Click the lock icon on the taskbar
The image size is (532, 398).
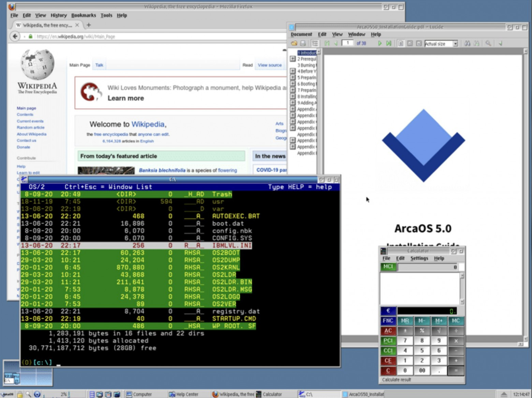[20, 394]
